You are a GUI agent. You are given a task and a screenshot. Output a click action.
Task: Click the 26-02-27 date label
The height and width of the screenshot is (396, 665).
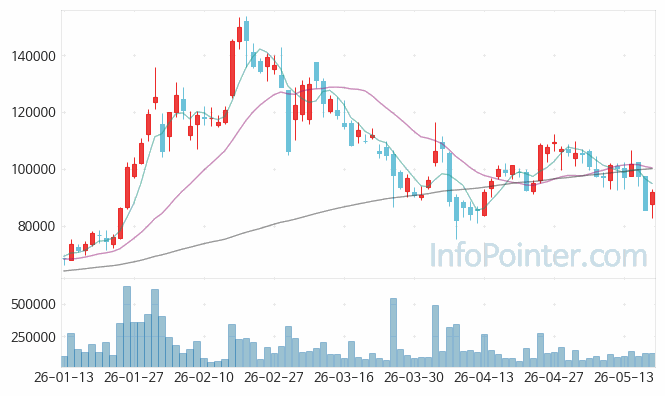click(274, 377)
